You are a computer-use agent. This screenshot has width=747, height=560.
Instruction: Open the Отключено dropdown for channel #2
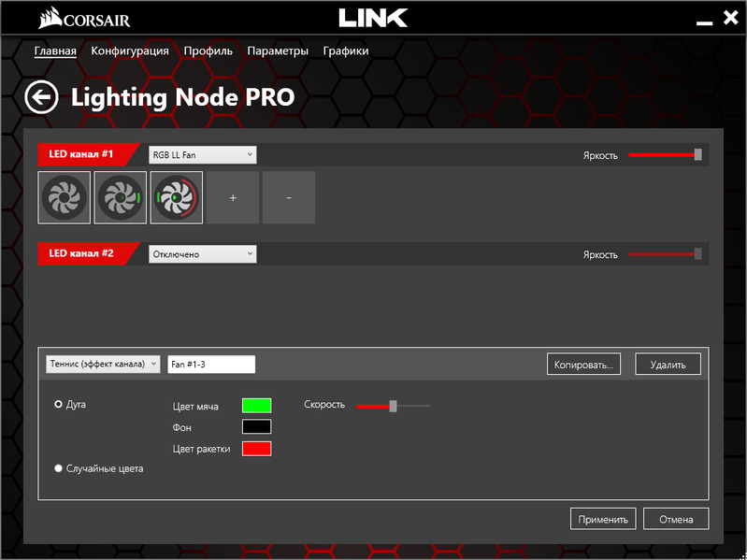203,254
